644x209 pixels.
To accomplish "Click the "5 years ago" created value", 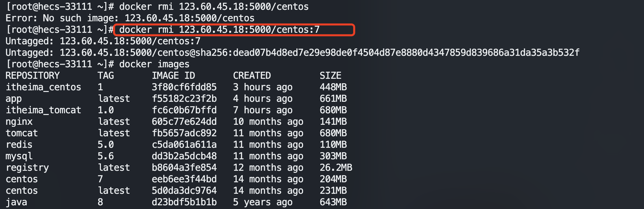I will (262, 202).
